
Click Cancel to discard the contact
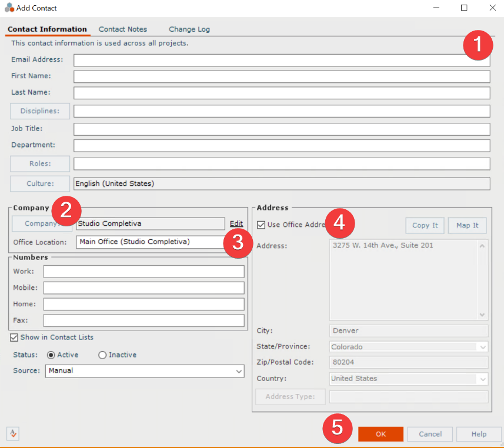430,434
